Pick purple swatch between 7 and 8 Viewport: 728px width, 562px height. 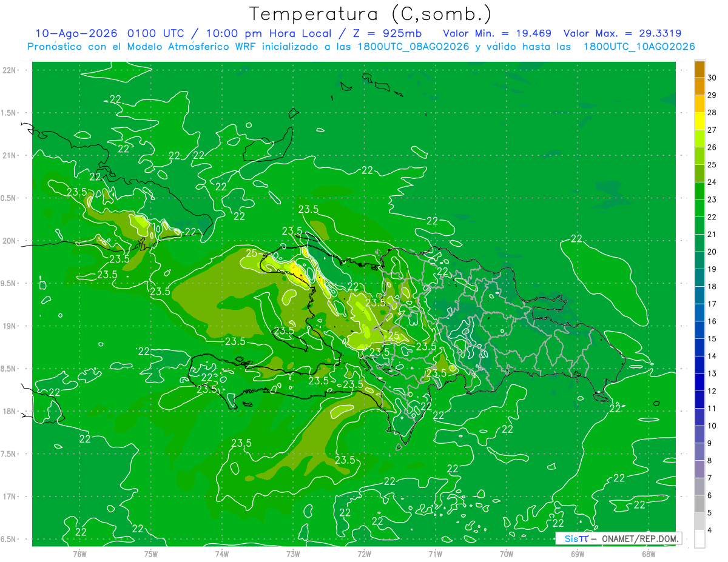click(x=699, y=469)
